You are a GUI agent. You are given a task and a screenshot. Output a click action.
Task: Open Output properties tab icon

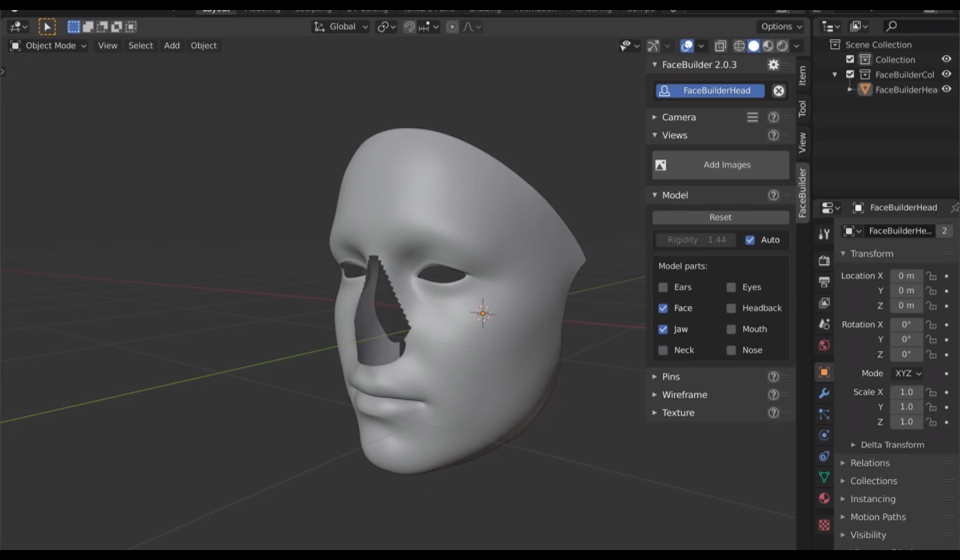[824, 282]
